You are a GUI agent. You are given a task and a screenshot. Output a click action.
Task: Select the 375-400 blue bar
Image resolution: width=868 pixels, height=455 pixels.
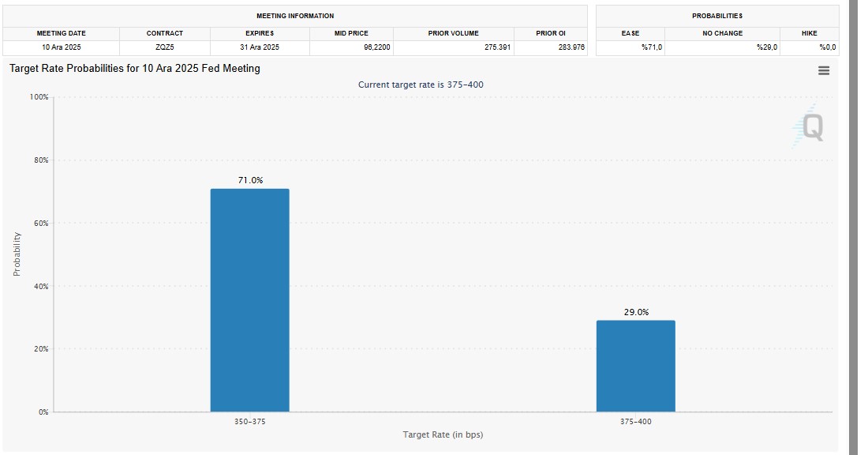[x=635, y=366]
